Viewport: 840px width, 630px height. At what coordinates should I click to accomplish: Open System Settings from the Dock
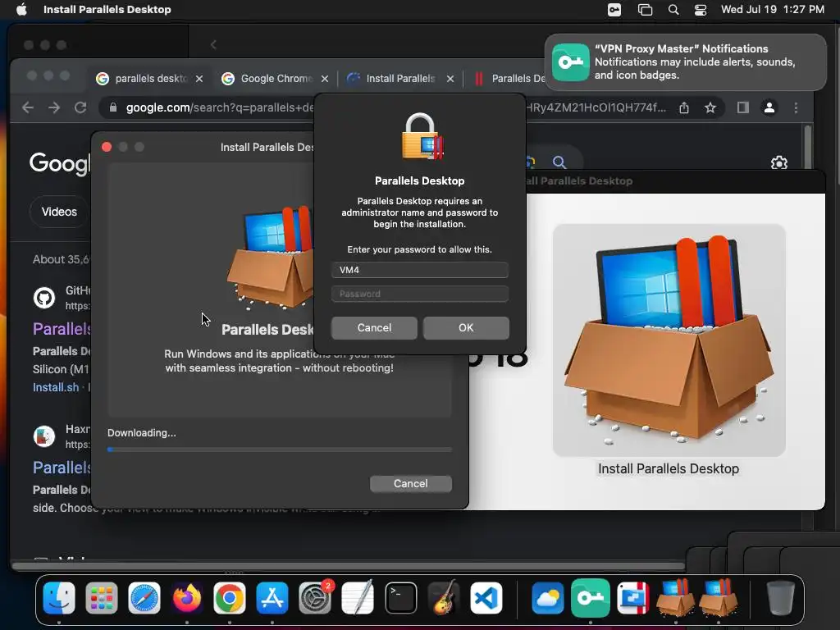click(x=315, y=598)
